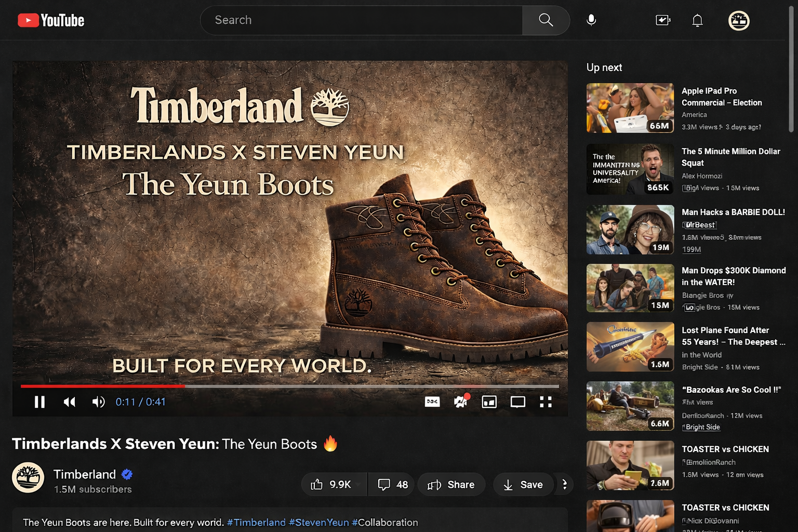Open Bazookas Are So Cool thumbnail
Image resolution: width=798 pixels, height=532 pixels.
point(630,406)
